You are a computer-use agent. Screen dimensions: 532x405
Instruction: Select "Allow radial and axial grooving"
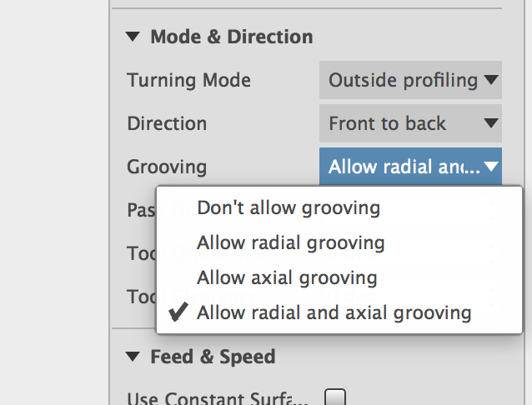(x=334, y=313)
